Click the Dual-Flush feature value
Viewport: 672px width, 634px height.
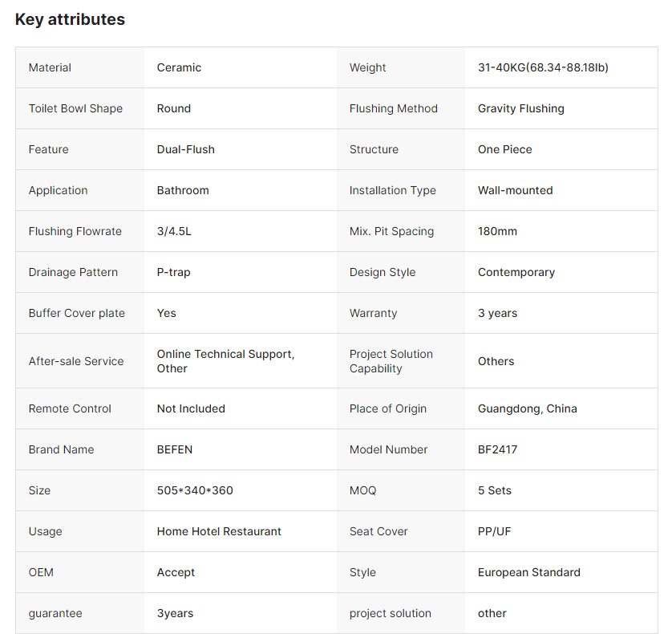coord(185,149)
